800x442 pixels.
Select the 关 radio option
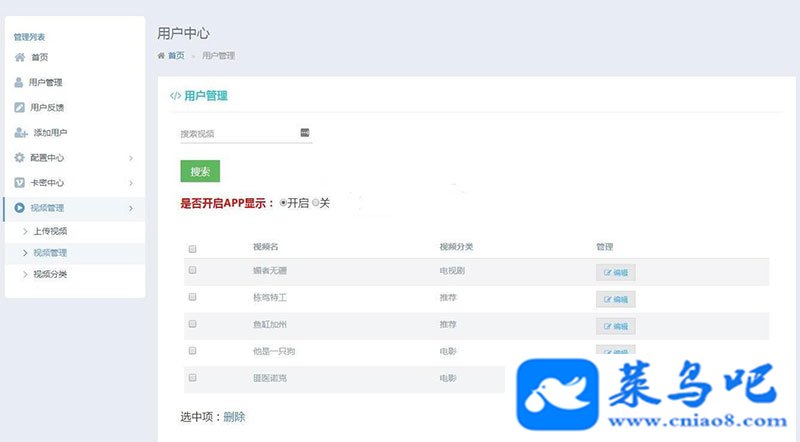coord(315,203)
